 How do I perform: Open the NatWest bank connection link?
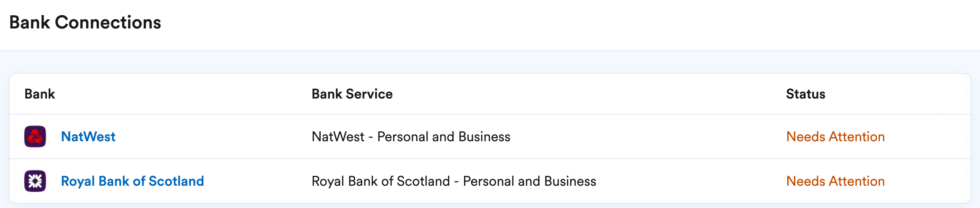coord(88,136)
